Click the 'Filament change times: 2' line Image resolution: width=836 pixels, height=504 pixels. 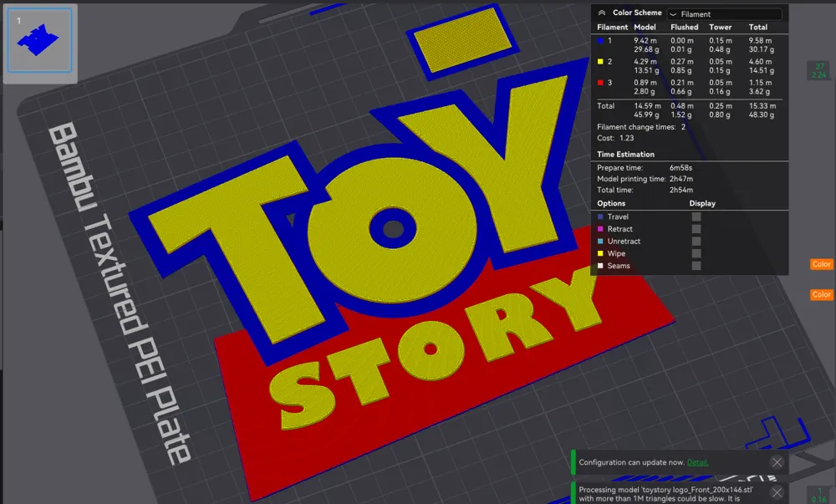(641, 127)
